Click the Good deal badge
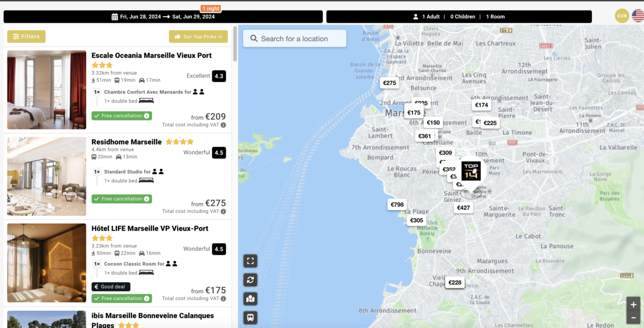This screenshot has width=644, height=328. [x=111, y=287]
